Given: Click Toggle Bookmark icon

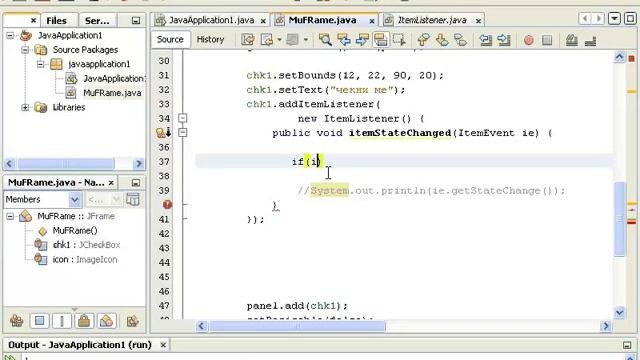Looking at the screenshot, I should tap(460, 40).
